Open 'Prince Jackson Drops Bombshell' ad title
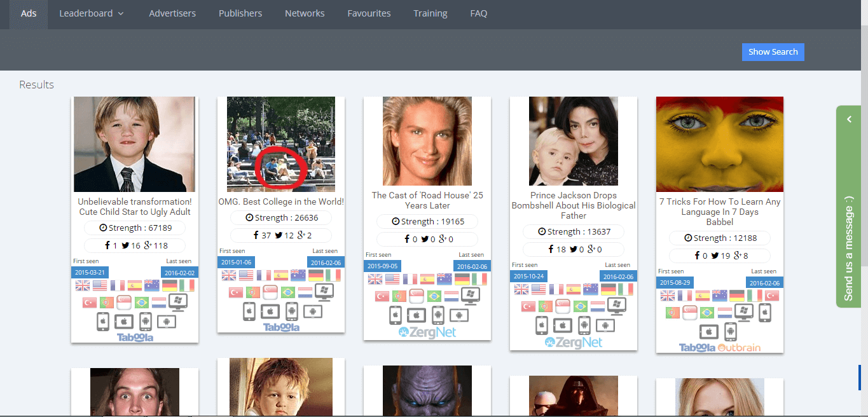The height and width of the screenshot is (417, 868). (574, 205)
